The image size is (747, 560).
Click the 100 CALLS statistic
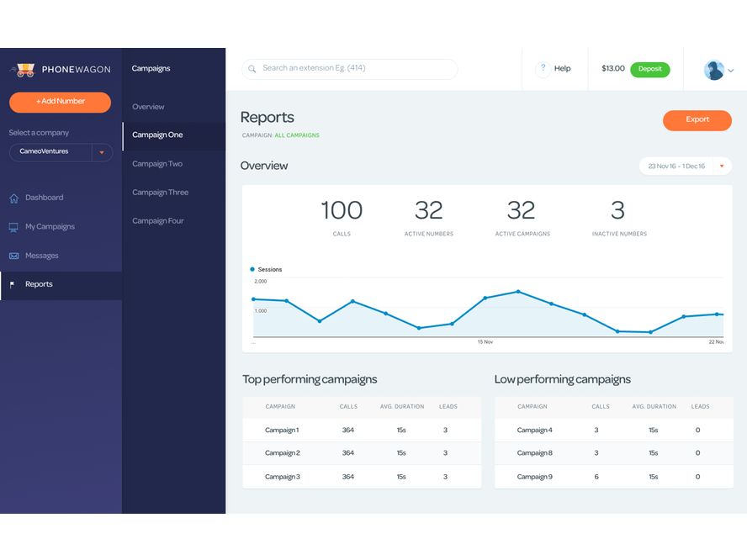tap(342, 217)
